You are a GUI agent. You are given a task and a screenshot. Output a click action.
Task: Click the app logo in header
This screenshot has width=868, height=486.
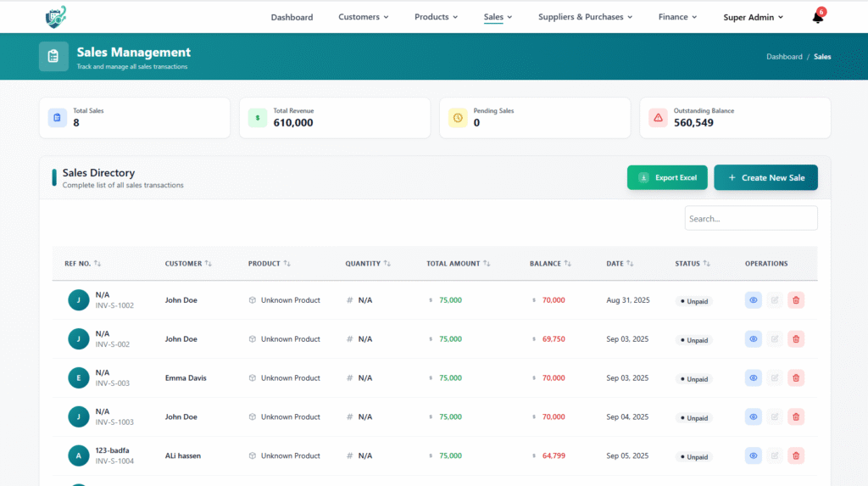coord(55,16)
